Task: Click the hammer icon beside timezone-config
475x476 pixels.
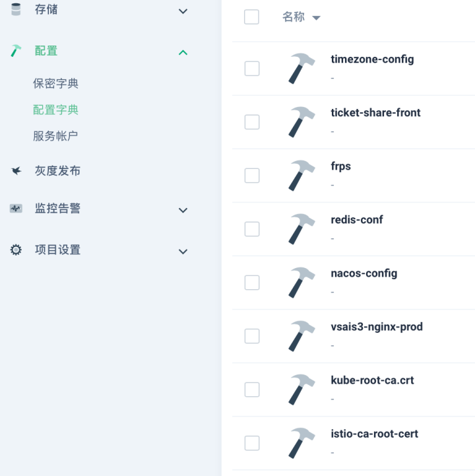Action: tap(301, 68)
